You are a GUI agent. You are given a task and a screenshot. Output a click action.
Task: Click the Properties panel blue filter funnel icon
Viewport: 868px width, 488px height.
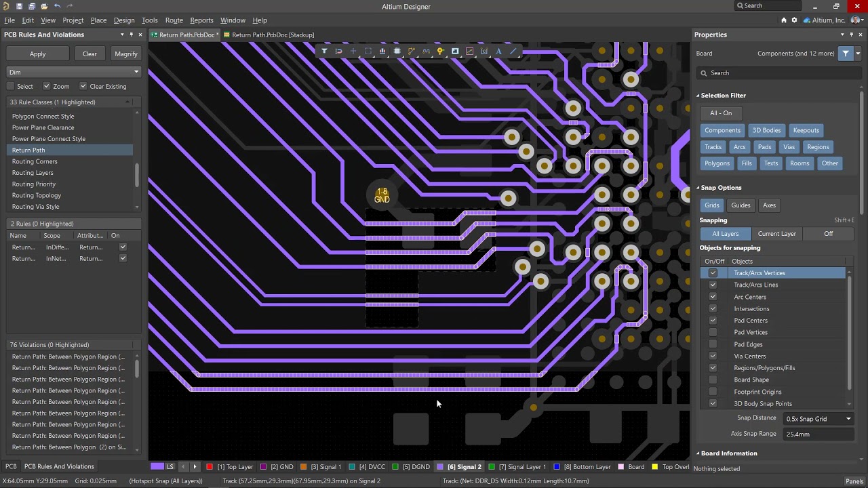point(846,54)
